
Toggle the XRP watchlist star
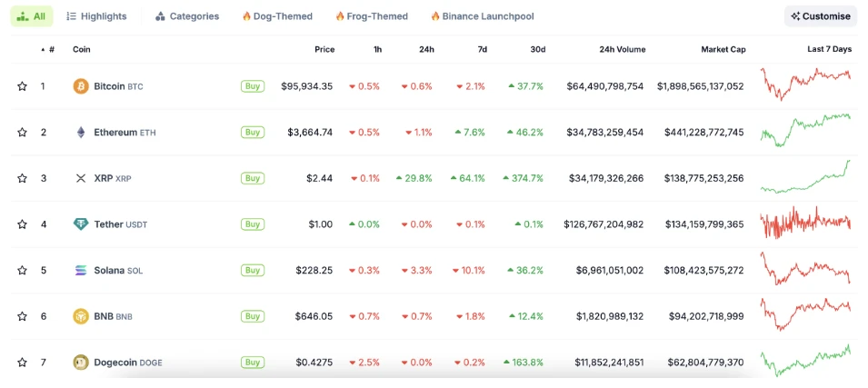[x=22, y=178]
